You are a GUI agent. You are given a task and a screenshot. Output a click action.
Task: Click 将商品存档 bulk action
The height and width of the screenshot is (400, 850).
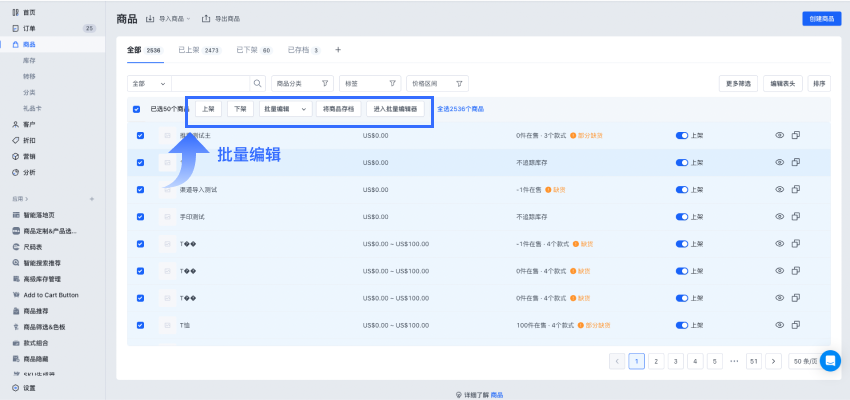[339, 109]
